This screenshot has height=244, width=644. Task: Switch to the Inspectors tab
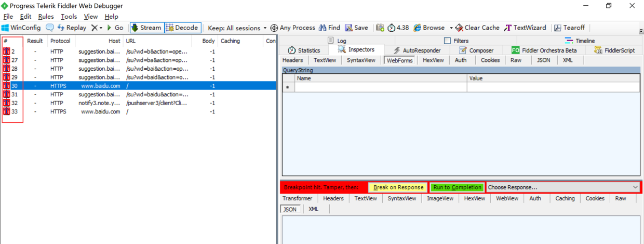click(356, 50)
